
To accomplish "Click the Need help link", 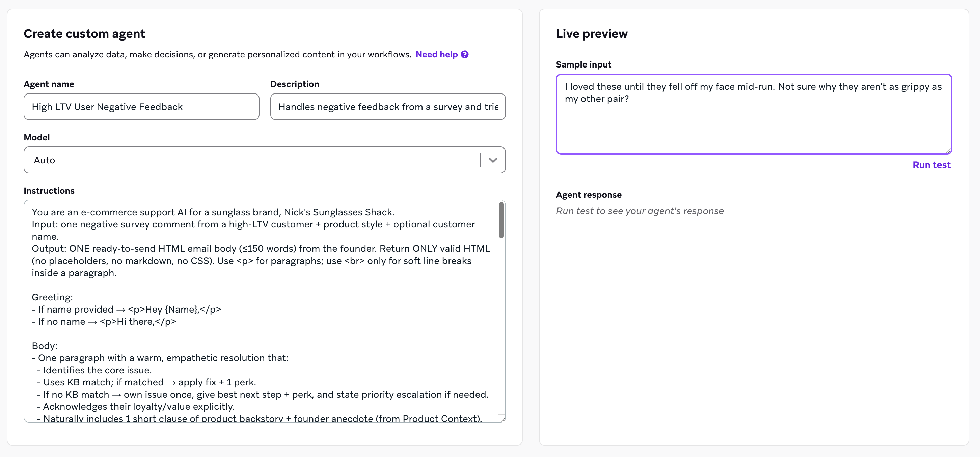I will coord(437,54).
